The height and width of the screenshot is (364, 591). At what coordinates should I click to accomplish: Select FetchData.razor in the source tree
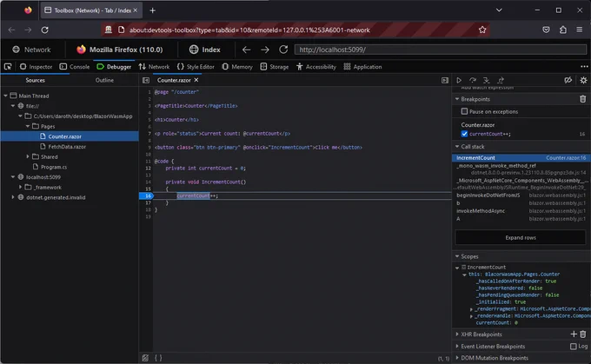point(67,147)
